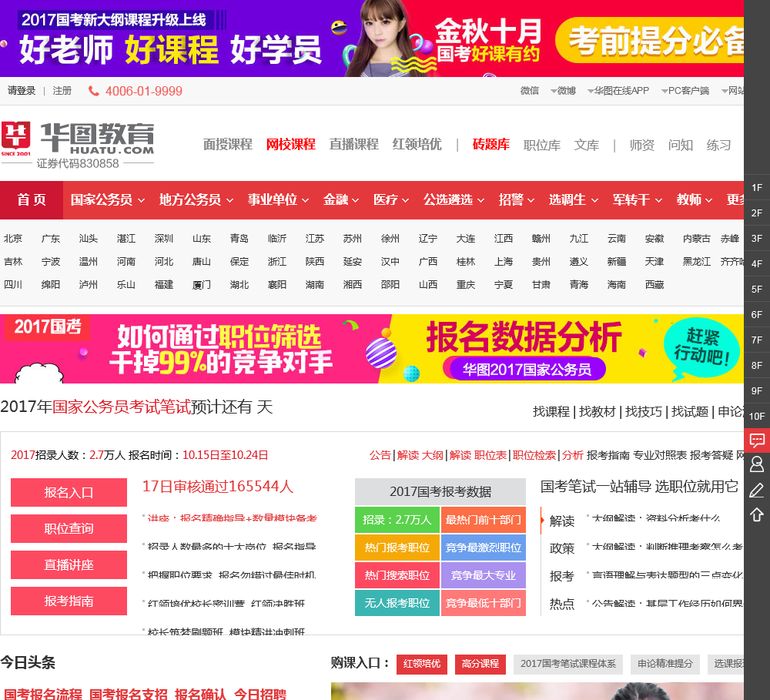Select the 北京 region link
The image size is (770, 700).
13,239
